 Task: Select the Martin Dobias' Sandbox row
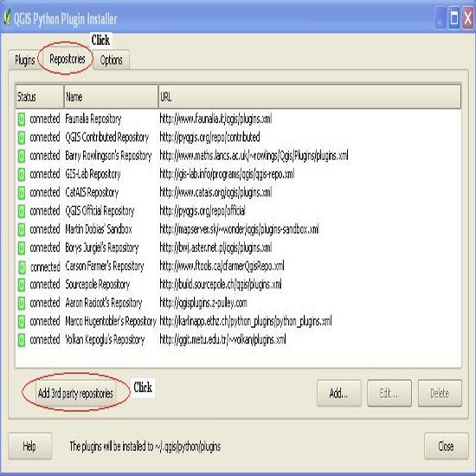238,229
